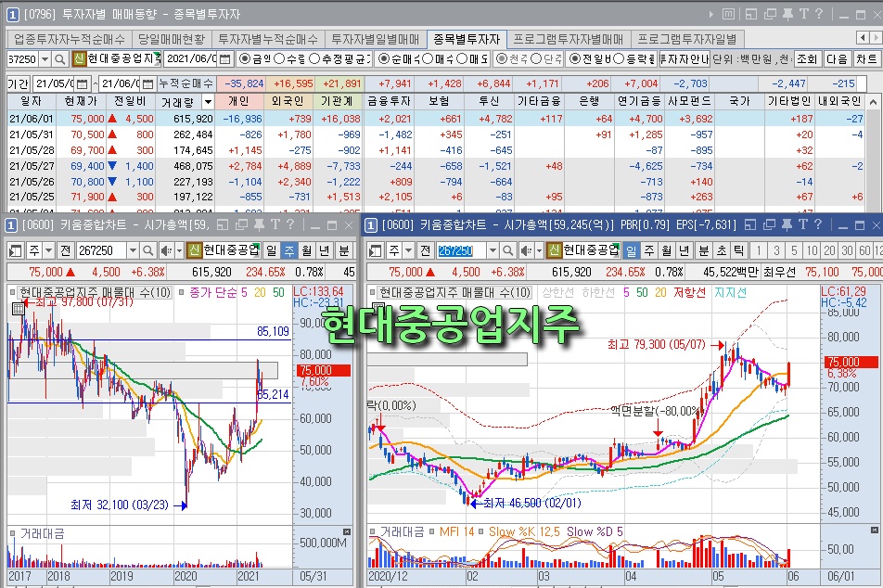The height and width of the screenshot is (588, 883).
Task: Select the 전일비 radio button
Action: click(574, 58)
